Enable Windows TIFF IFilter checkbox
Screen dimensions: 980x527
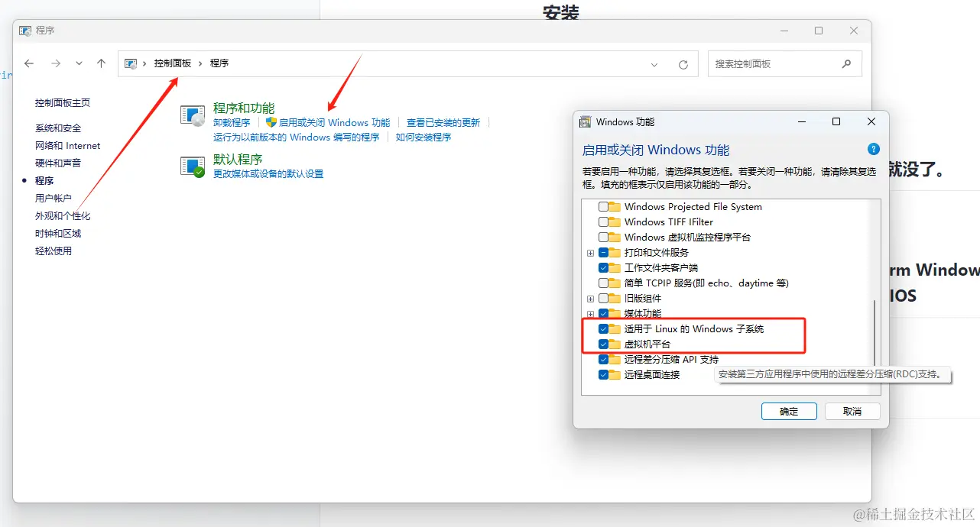[x=603, y=222]
